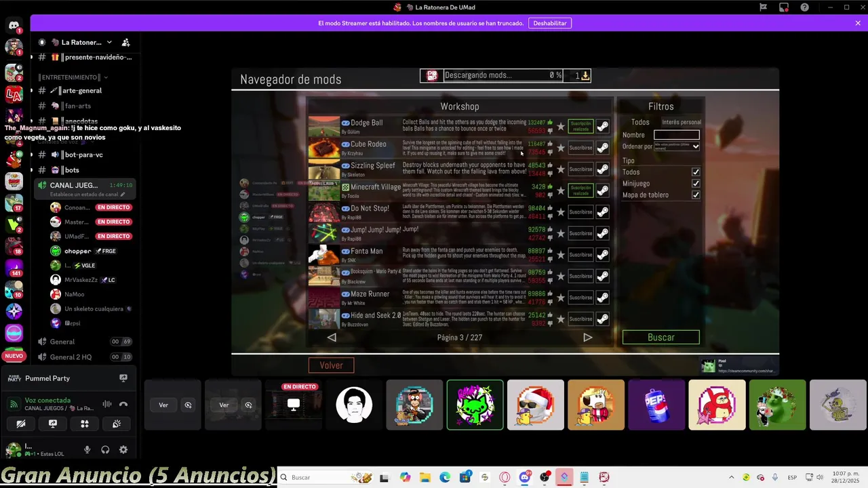The image size is (868, 488).
Task: Click the Nombre filter input field
Action: click(677, 135)
